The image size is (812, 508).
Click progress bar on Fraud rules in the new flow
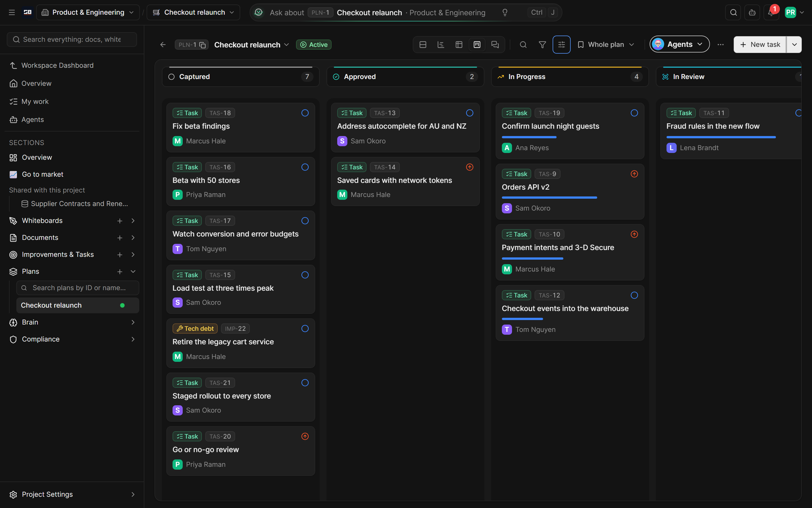click(721, 137)
